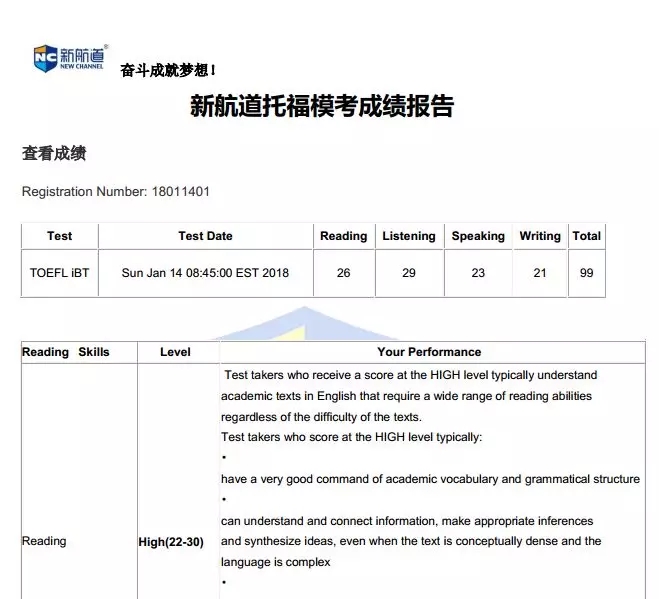Click the Speaking score 23
Screen dimensions: 659x599
click(478, 273)
